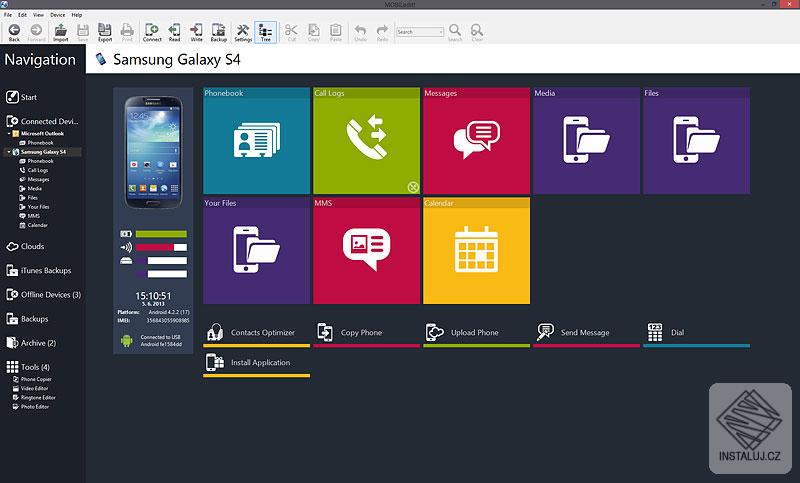Go back with the Back toolbar button
Screen dimensions: 800x483
14,32
